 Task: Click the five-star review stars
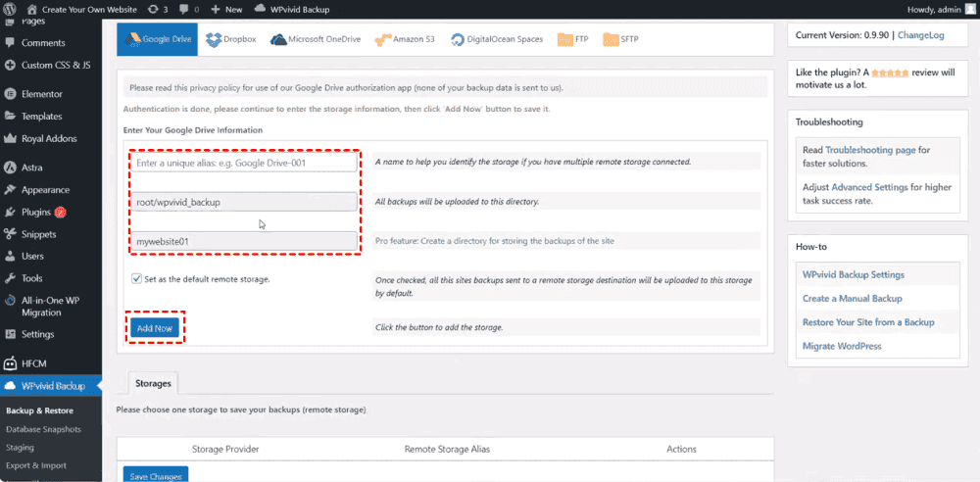click(890, 73)
